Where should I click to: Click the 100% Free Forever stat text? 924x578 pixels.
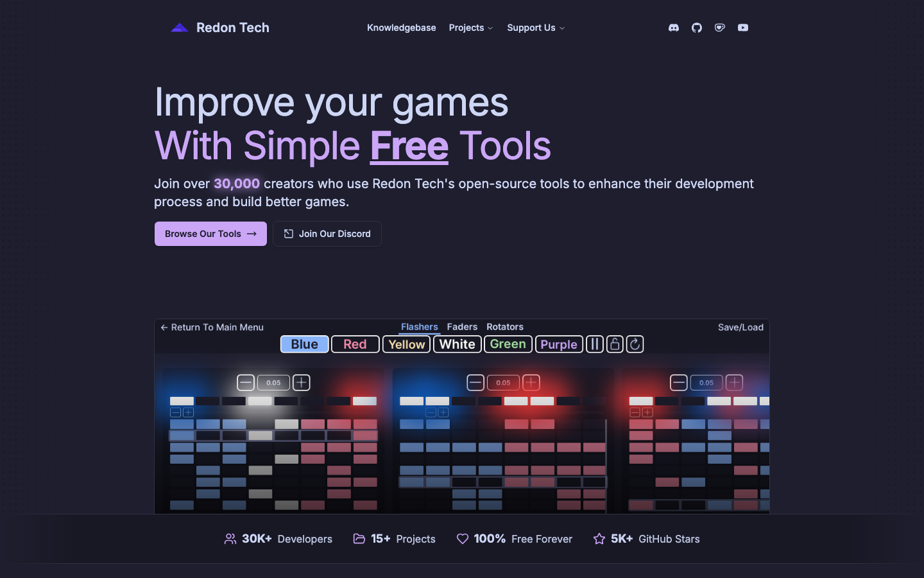click(x=523, y=539)
